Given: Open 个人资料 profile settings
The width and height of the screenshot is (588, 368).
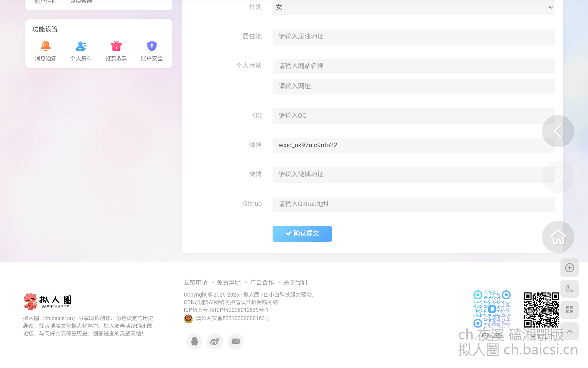Looking at the screenshot, I should (81, 51).
